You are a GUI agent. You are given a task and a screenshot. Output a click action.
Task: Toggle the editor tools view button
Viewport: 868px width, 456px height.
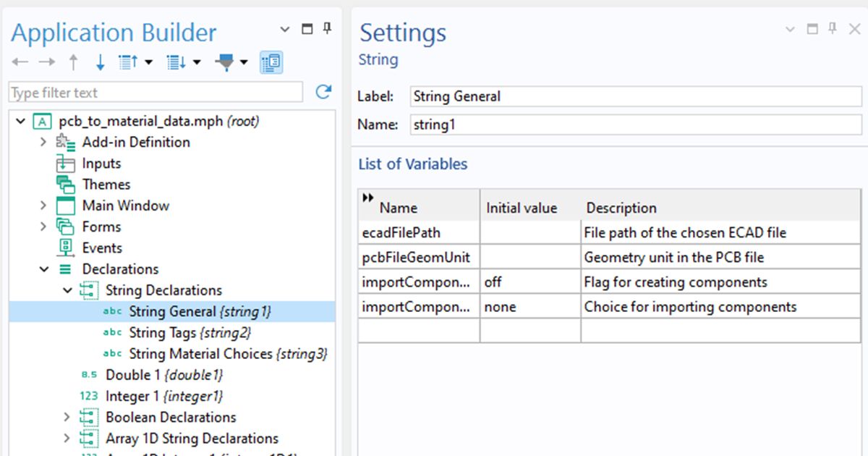271,62
